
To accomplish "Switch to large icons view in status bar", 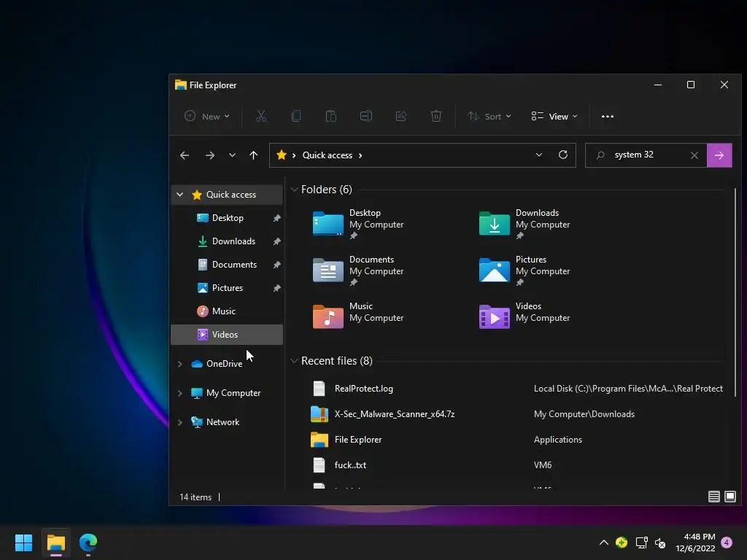I will [x=729, y=497].
